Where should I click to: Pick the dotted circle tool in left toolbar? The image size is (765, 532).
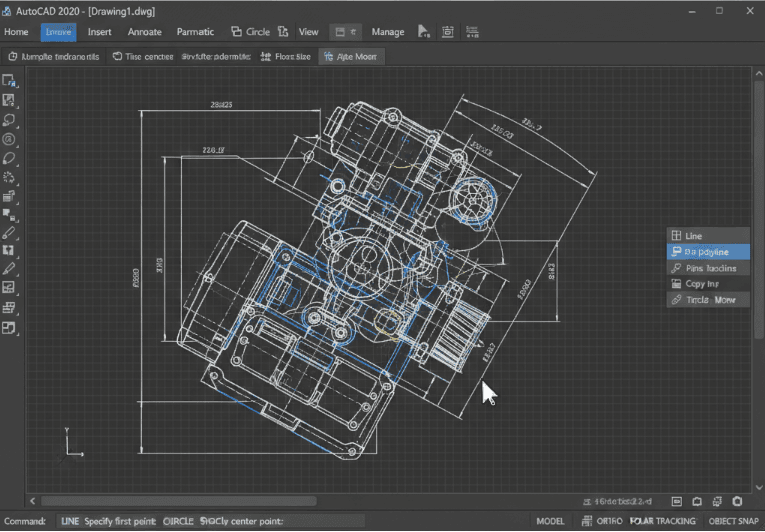click(x=9, y=177)
